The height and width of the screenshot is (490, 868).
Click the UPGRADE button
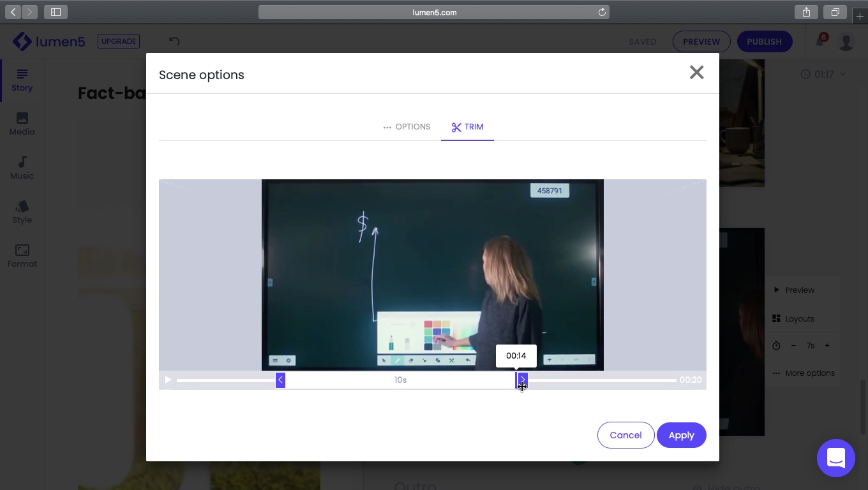point(119,41)
